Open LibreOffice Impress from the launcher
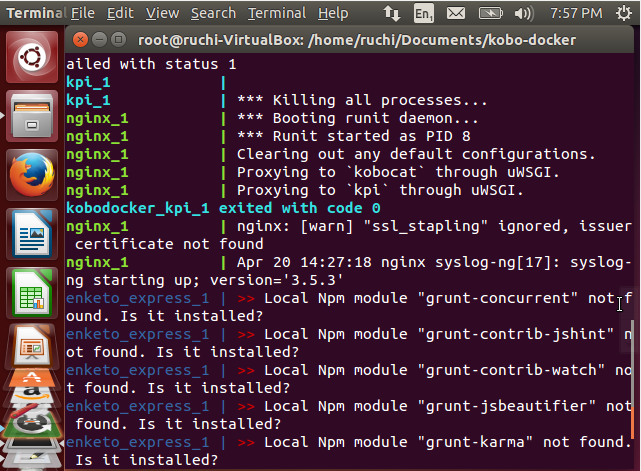641x471 pixels. (x=32, y=348)
